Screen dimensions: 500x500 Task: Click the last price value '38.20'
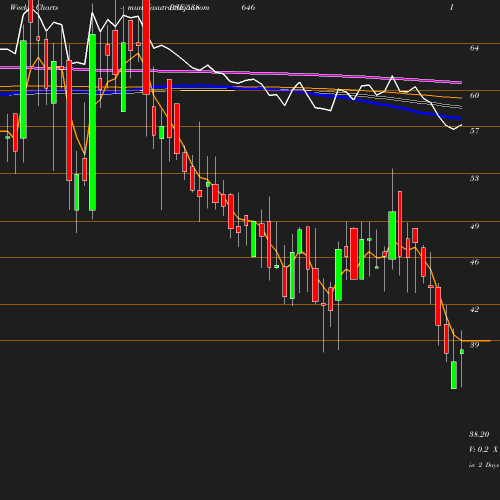[479, 434]
